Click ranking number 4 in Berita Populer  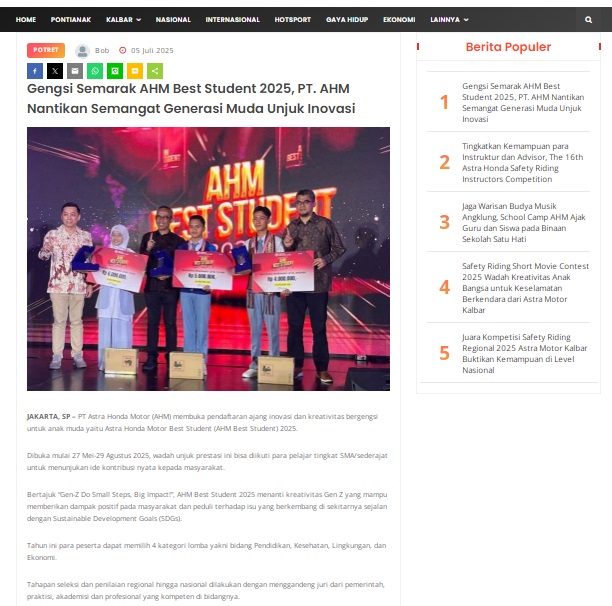click(444, 288)
